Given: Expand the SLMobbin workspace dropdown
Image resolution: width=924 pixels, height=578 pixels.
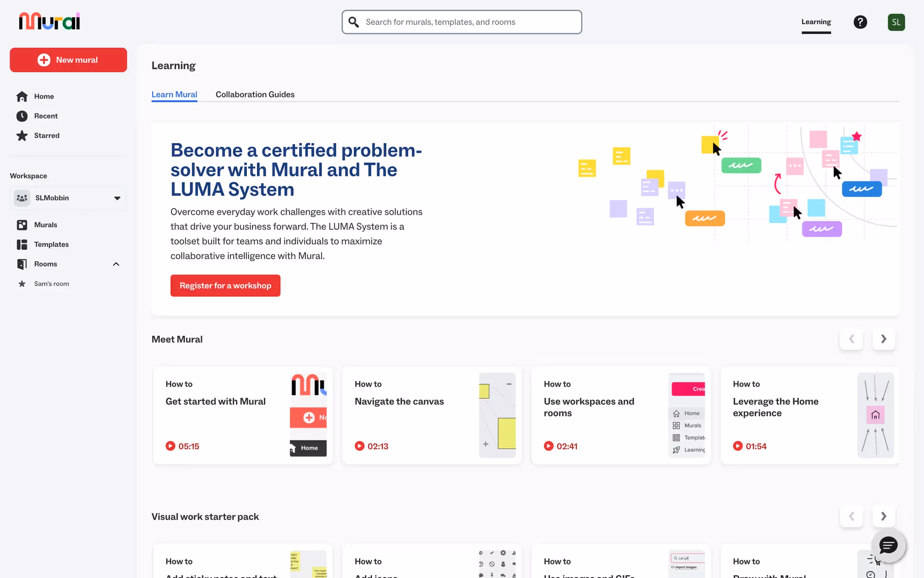Looking at the screenshot, I should coord(117,198).
